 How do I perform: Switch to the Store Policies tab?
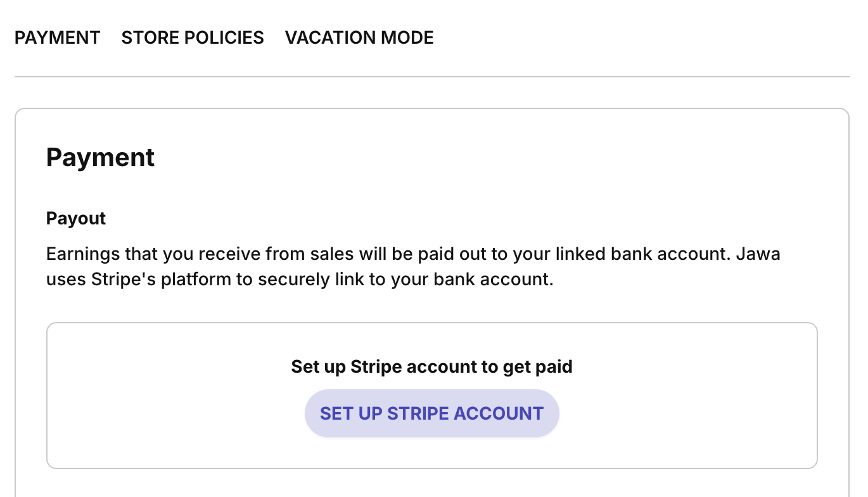[193, 37]
